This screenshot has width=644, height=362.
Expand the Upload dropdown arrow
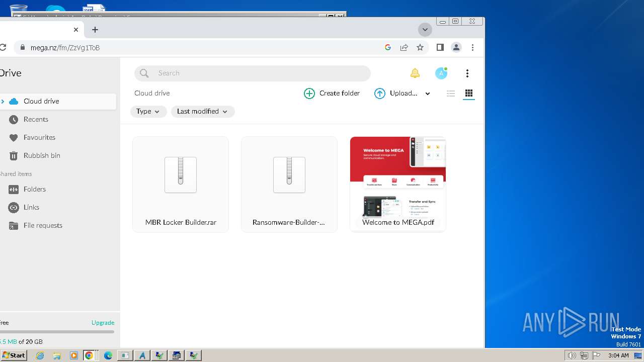coord(428,94)
